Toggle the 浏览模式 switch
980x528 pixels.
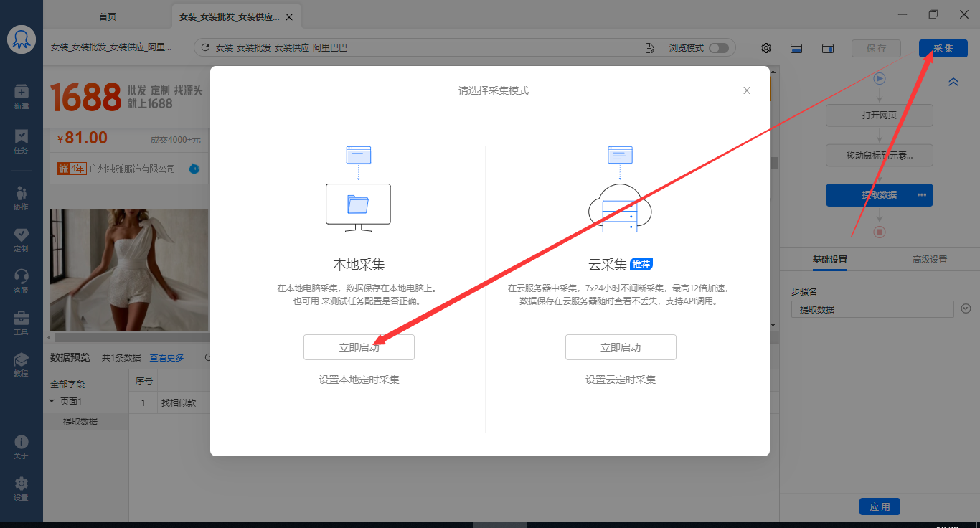(718, 48)
